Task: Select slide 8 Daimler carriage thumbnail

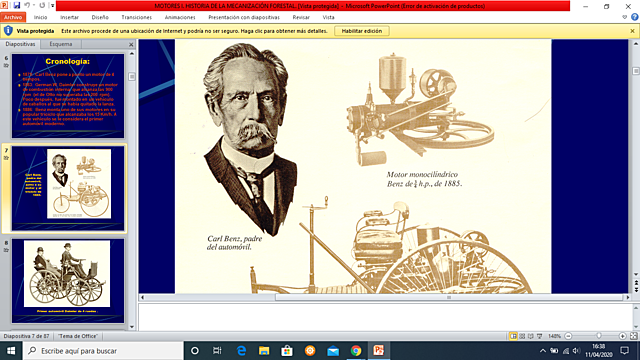Action: coord(68,281)
